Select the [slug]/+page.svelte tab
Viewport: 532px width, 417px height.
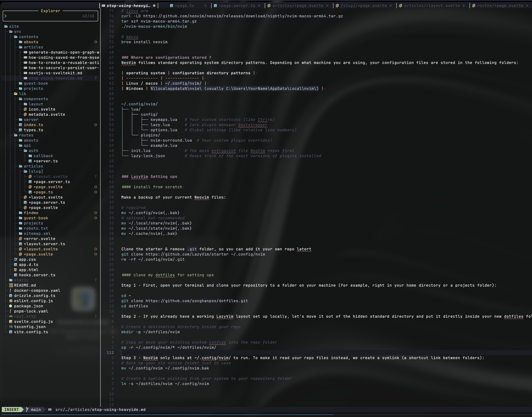[361, 5]
